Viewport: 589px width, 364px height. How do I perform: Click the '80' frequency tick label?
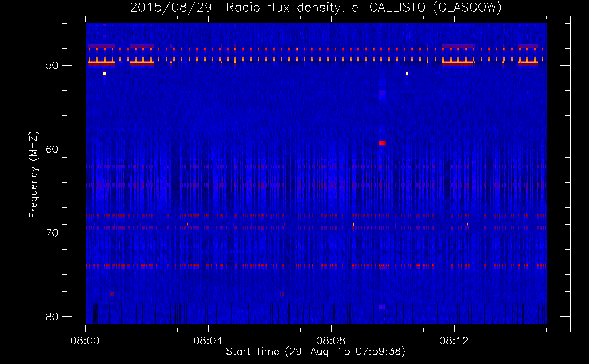click(52, 317)
